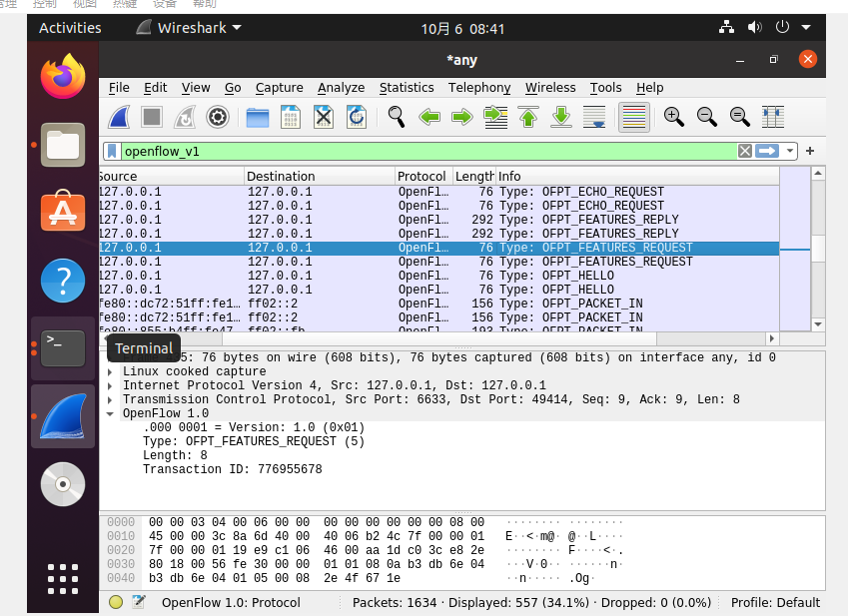Go to specified packet icon
This screenshot has height=616, width=848.
495,117
